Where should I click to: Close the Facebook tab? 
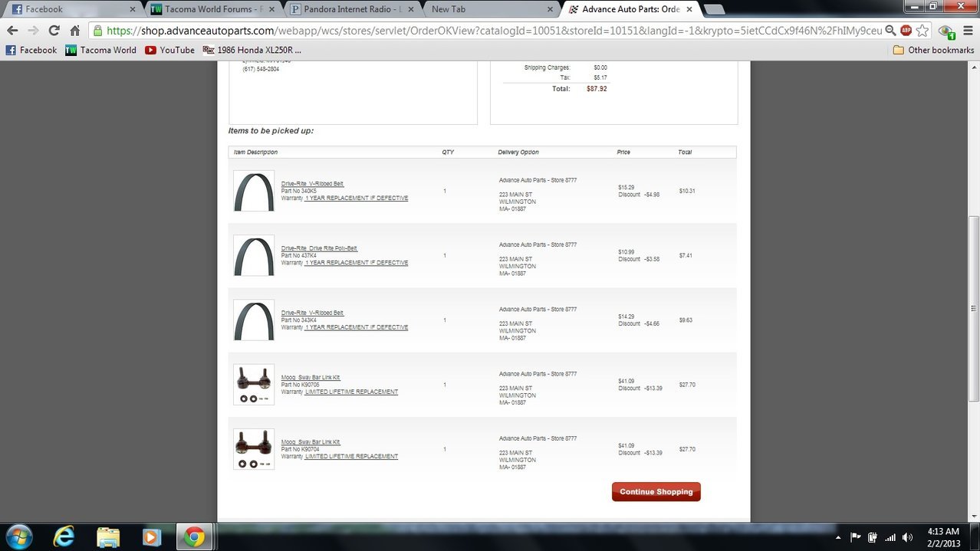pos(132,9)
